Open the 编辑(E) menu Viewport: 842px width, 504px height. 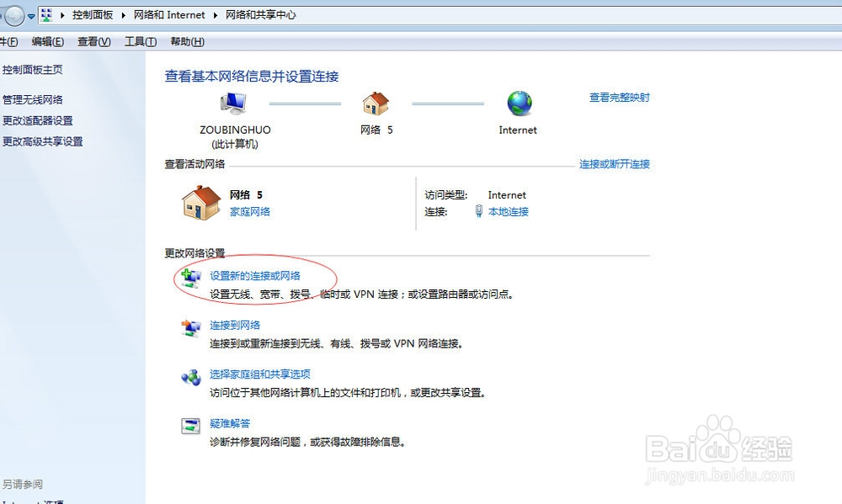click(47, 42)
